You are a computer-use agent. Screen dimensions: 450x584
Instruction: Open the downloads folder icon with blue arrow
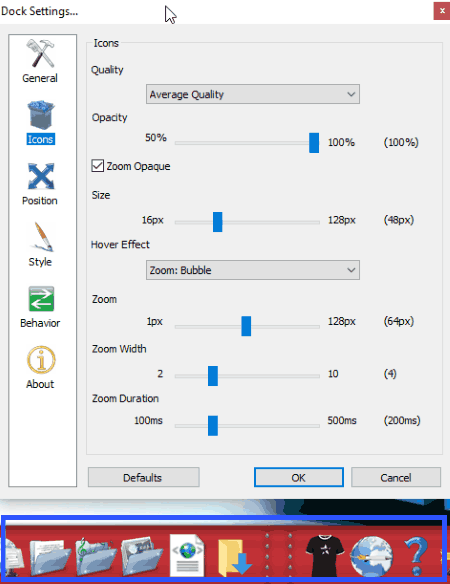(x=234, y=557)
